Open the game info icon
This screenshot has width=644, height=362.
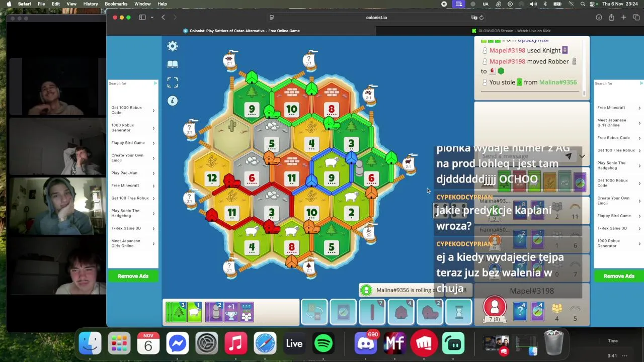pos(173,101)
